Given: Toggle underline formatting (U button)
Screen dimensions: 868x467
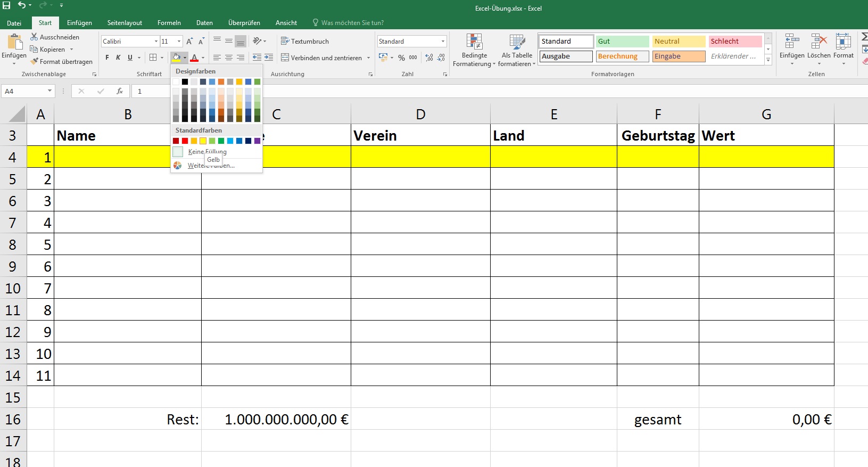Looking at the screenshot, I should pyautogui.click(x=130, y=58).
